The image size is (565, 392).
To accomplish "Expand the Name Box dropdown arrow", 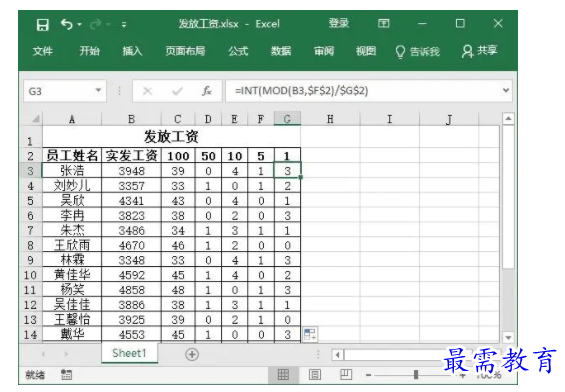I will tap(98, 90).
